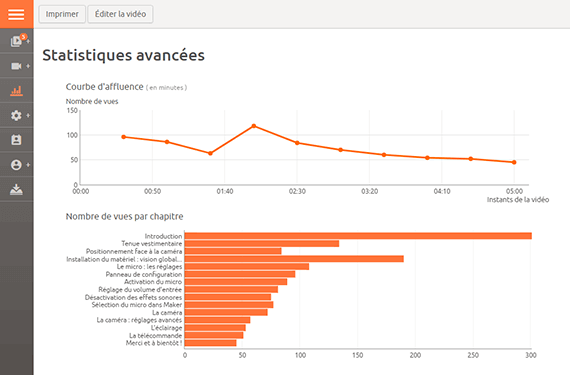Open the settings gear icon
570x375 pixels.
click(16, 116)
